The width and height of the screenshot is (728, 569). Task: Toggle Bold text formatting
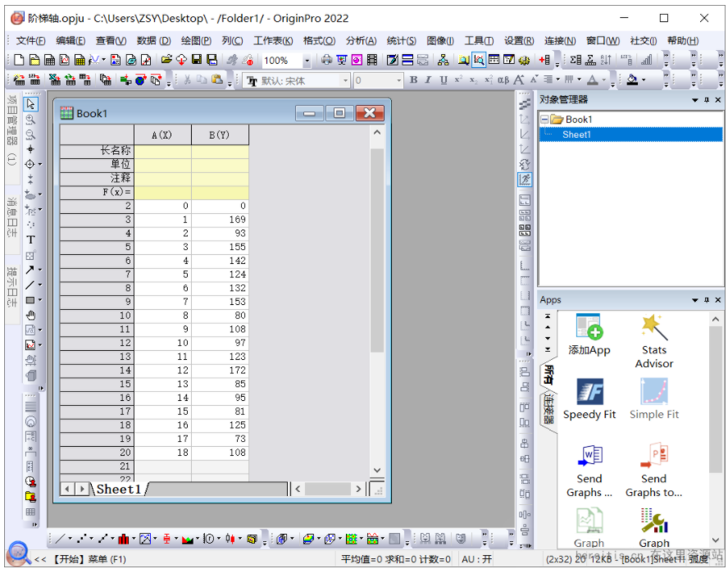pos(413,80)
